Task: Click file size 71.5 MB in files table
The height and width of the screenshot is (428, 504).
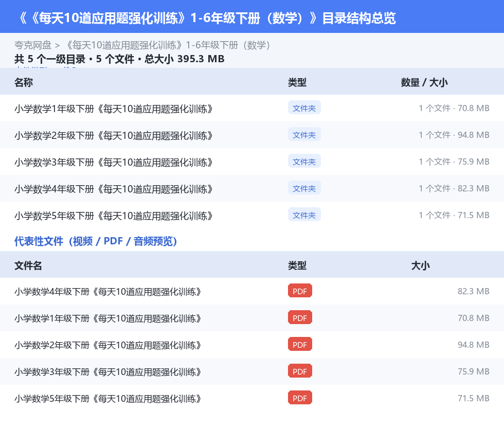Action: point(474,398)
